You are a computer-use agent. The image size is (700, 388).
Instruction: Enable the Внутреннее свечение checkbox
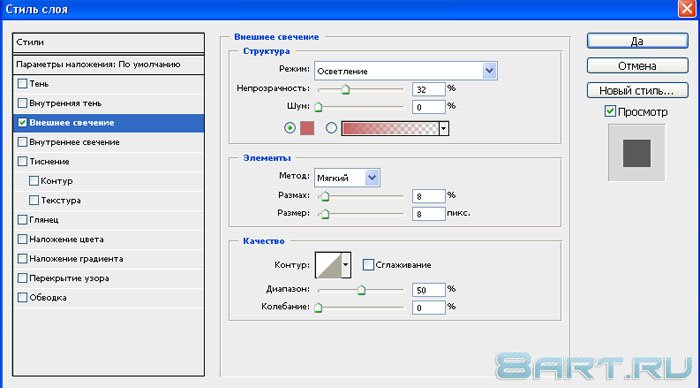(x=22, y=142)
